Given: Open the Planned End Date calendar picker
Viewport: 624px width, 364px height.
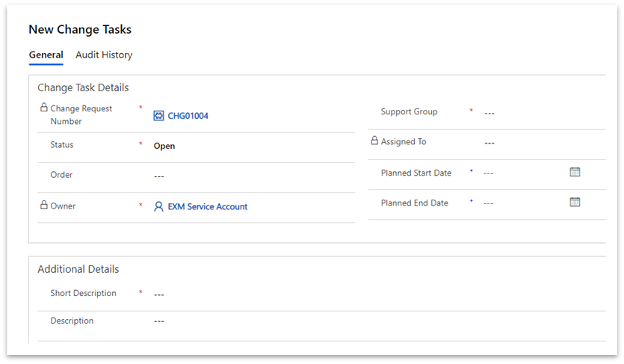Looking at the screenshot, I should pos(575,202).
